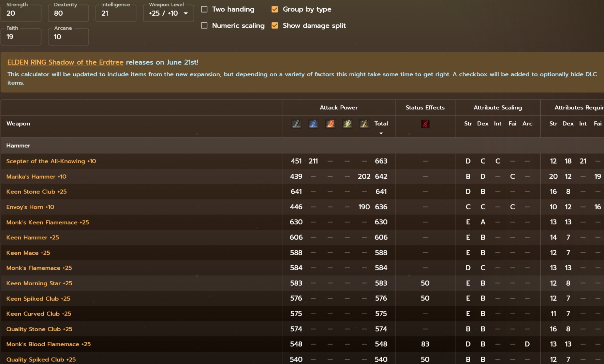
Task: Click the Status Effects column group label
Action: [x=425, y=108]
